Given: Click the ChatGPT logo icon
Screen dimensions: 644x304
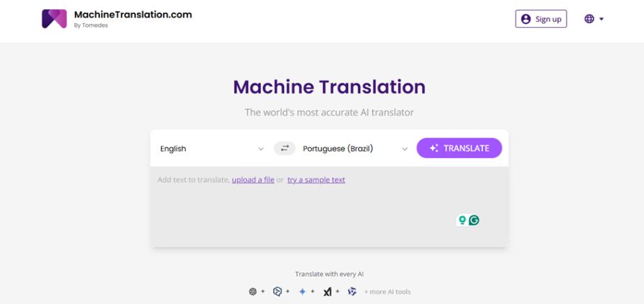Looking at the screenshot, I should 253,291.
